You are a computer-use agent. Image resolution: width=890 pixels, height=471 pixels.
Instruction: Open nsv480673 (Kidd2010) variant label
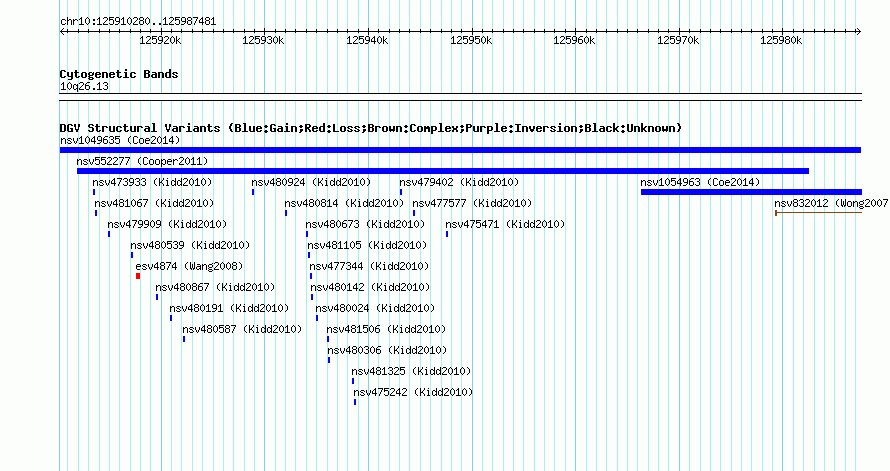pos(365,224)
